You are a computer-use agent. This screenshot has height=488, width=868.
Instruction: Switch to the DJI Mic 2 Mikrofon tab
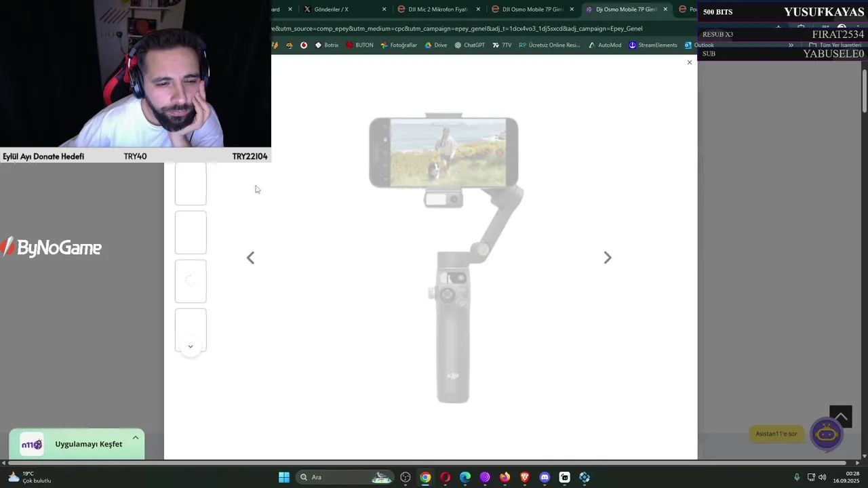click(x=437, y=9)
